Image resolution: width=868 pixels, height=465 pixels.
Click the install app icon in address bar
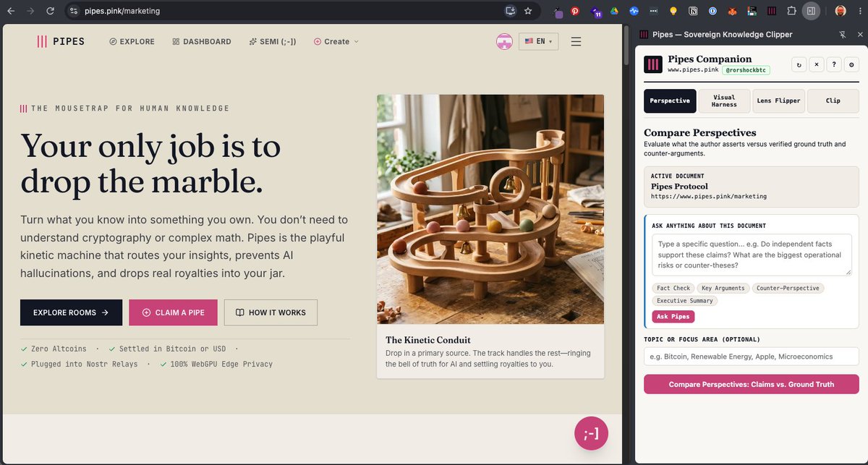click(x=511, y=11)
